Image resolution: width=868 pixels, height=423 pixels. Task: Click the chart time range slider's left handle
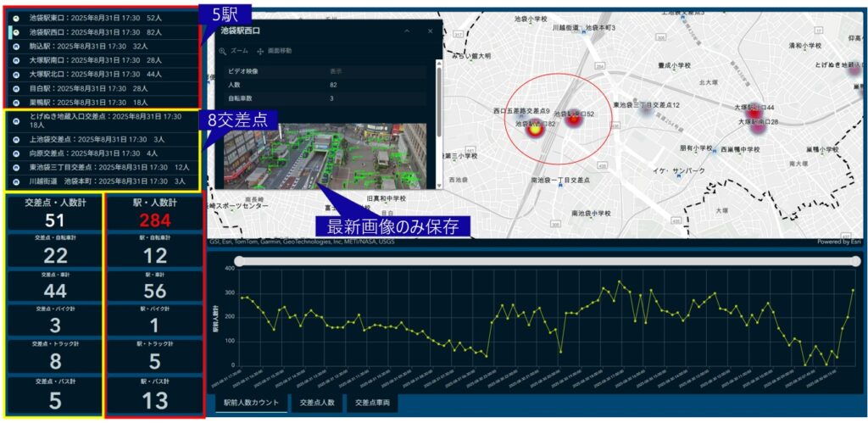click(242, 262)
